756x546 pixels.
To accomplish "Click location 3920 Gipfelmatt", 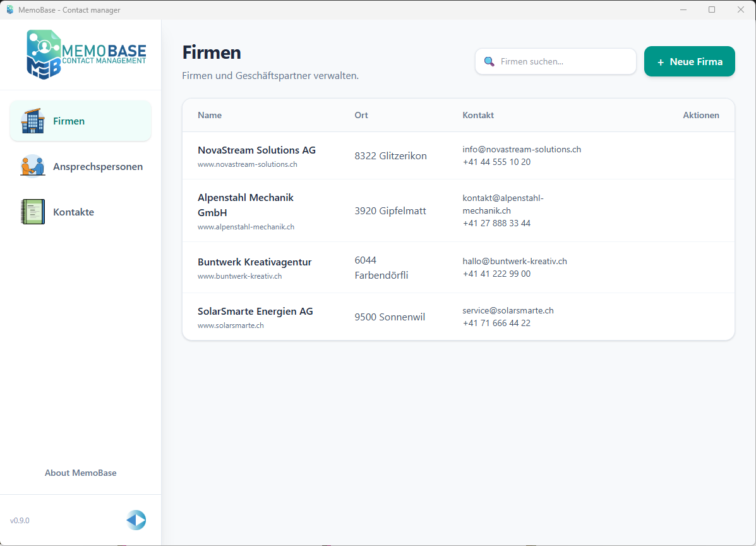I will [x=390, y=211].
